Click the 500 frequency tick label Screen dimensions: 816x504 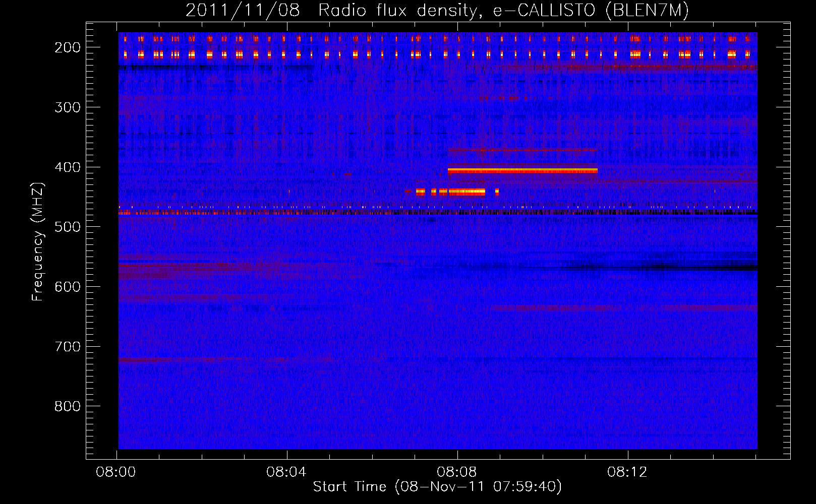[x=68, y=227]
